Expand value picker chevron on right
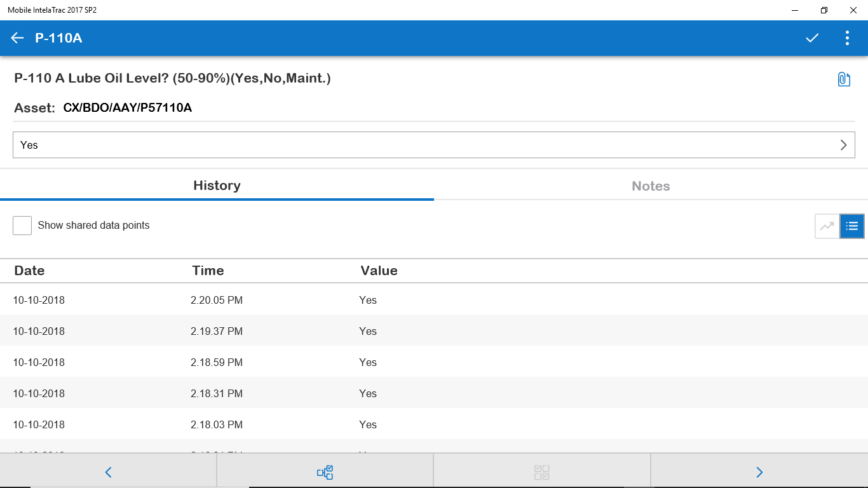The image size is (868, 488). coord(843,145)
